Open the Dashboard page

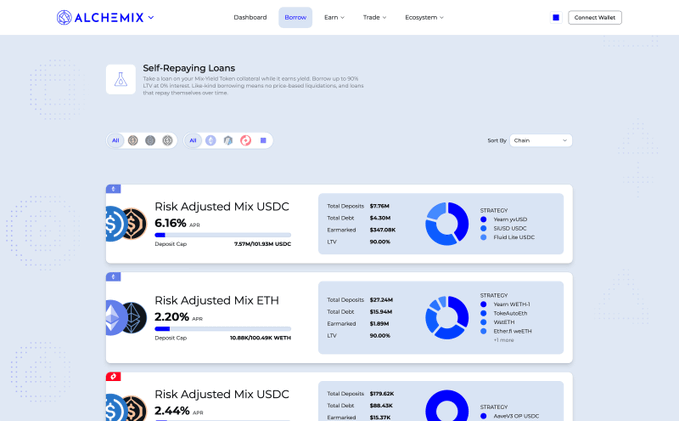coord(250,17)
